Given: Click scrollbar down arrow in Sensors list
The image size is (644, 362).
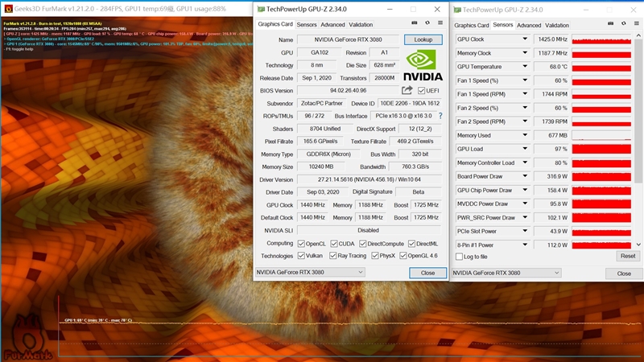Looking at the screenshot, I should click(638, 245).
